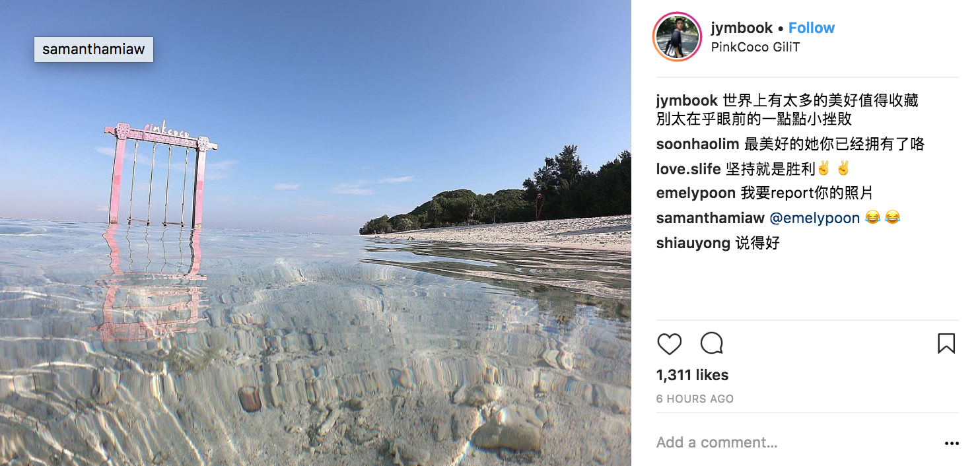Save post with the bookmark icon
The image size is (980, 466).
(946, 344)
